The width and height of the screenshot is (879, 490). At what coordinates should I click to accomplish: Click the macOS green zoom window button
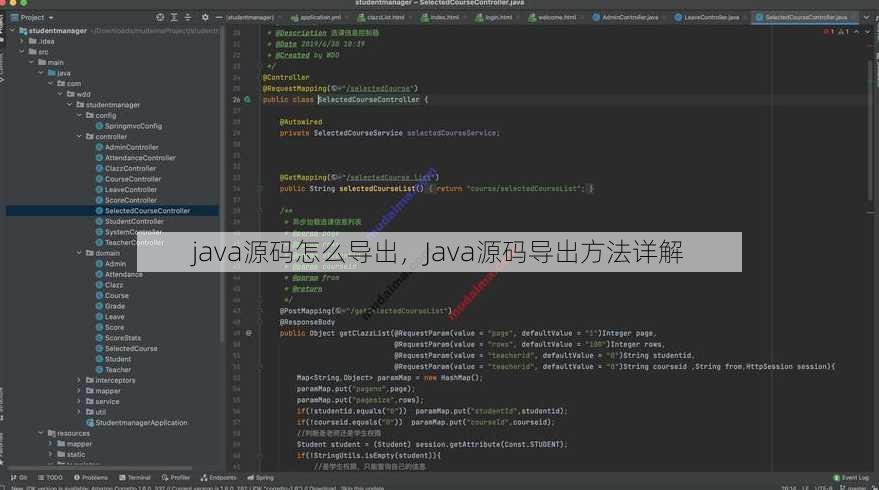click(23, 3)
